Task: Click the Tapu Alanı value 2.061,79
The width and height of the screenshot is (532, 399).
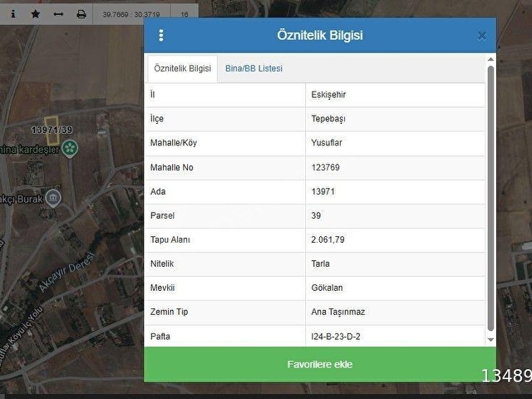Action: tap(328, 239)
